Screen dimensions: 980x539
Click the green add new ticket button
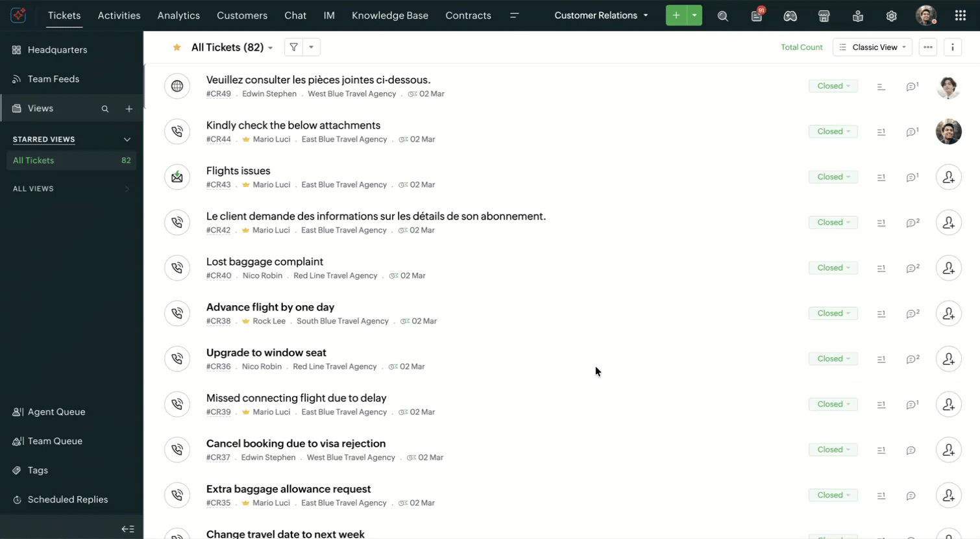click(x=676, y=16)
